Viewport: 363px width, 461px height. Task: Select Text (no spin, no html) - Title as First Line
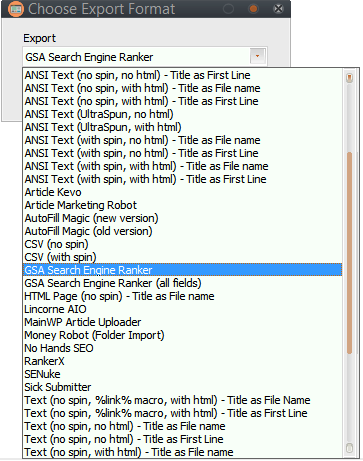183,439
